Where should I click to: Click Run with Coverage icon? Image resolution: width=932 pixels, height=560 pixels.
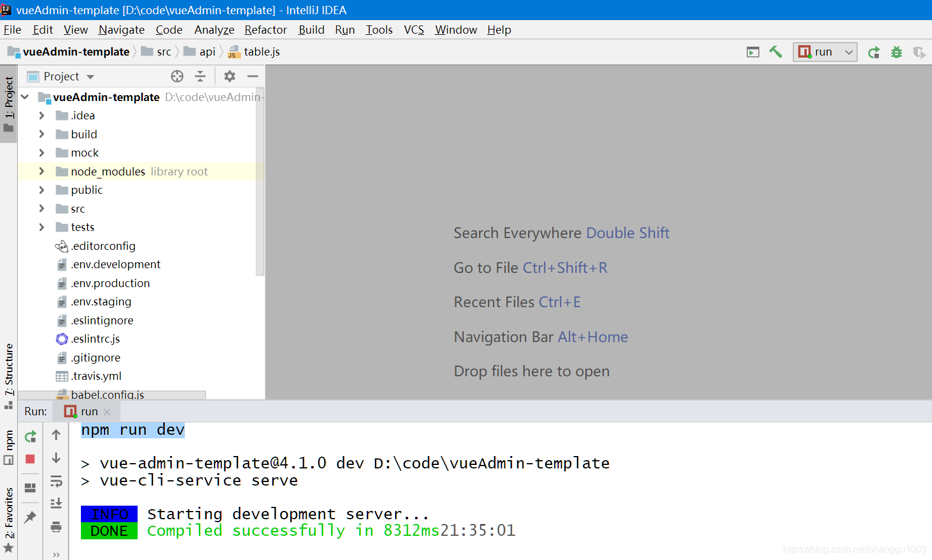(x=919, y=53)
